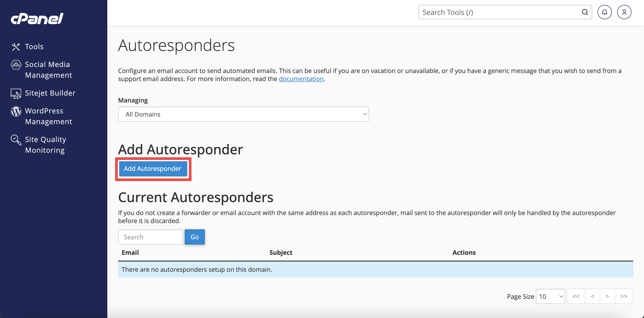Open Site Quality Monitoring menu item
This screenshot has height=318, width=644.
[45, 145]
